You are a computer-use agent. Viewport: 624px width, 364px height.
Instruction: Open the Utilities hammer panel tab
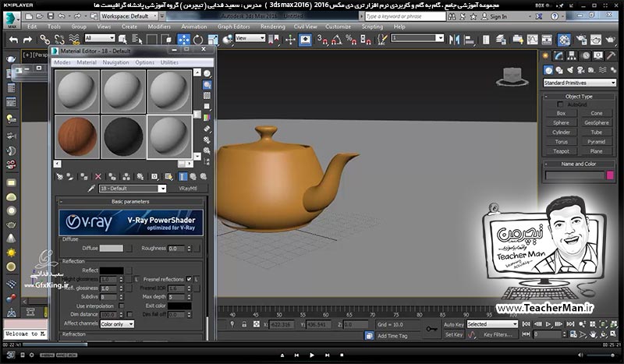[611, 55]
